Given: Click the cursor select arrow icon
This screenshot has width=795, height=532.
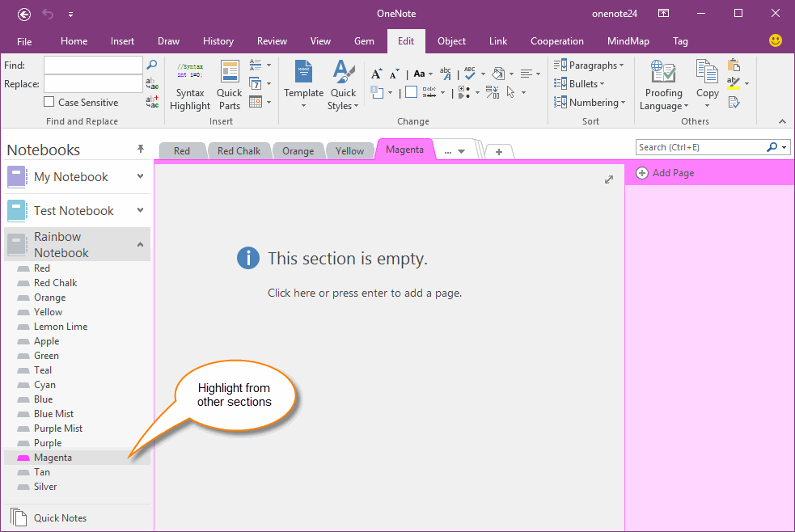Looking at the screenshot, I should (510, 92).
